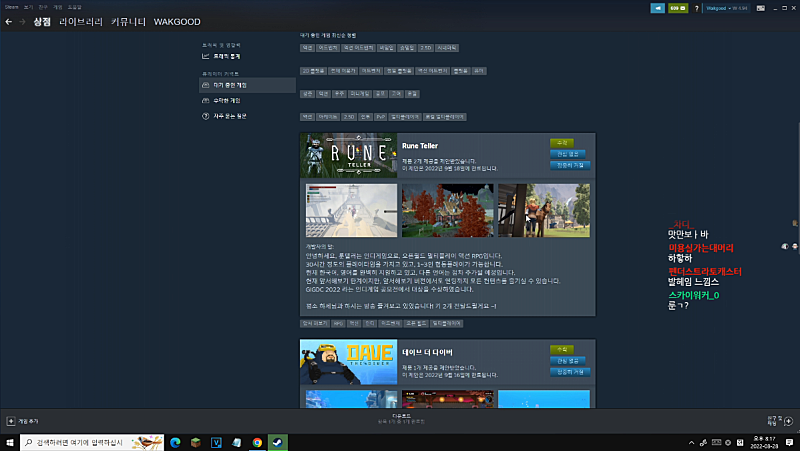This screenshot has width=800, height=451.
Task: Open the Windows Start menu
Action: click(10, 442)
